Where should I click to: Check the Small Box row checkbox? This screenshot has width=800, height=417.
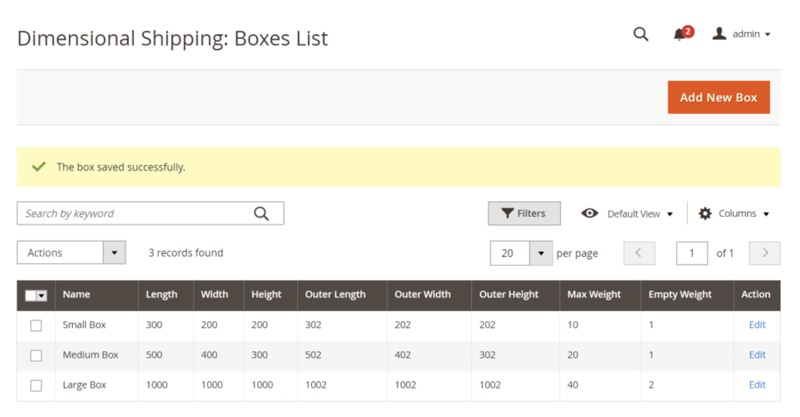click(x=36, y=325)
